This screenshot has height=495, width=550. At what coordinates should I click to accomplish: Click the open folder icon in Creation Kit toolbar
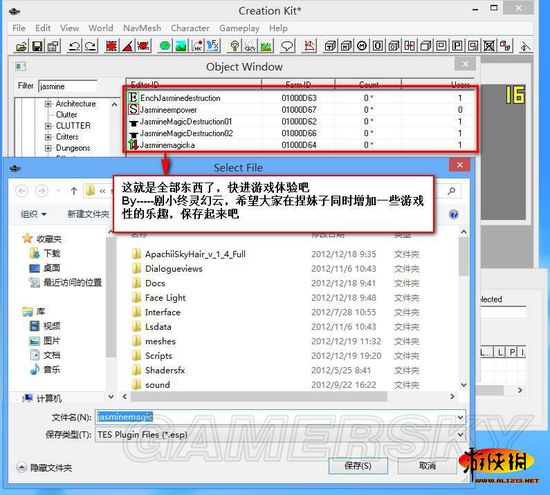point(22,46)
